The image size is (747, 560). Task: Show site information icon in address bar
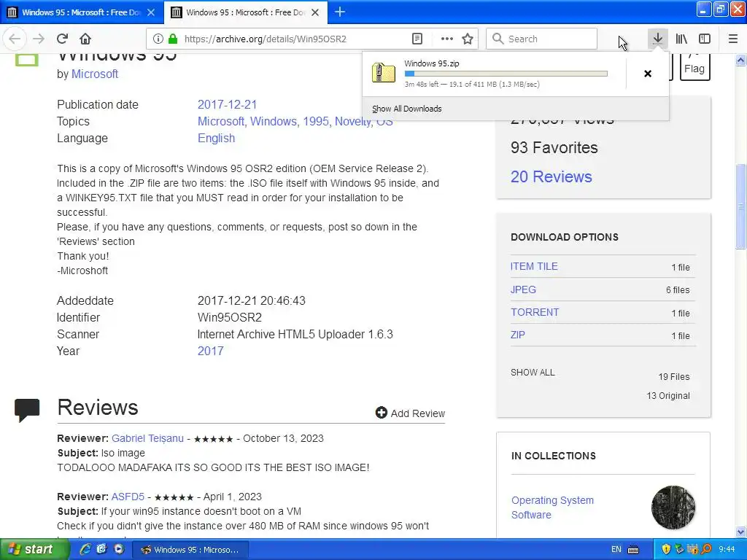click(x=158, y=39)
